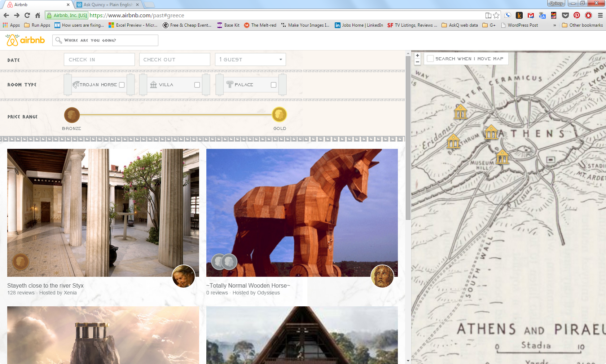Bookmark this page with the star icon

(496, 15)
